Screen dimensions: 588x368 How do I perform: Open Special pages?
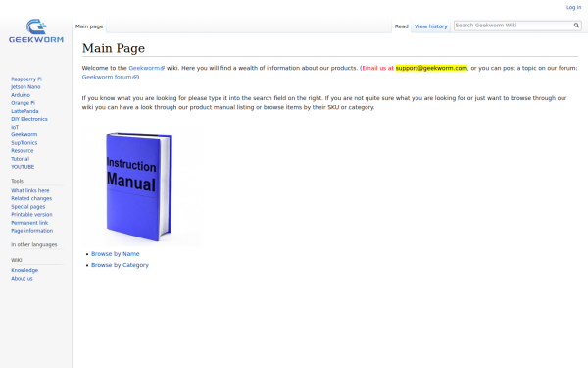pos(28,207)
